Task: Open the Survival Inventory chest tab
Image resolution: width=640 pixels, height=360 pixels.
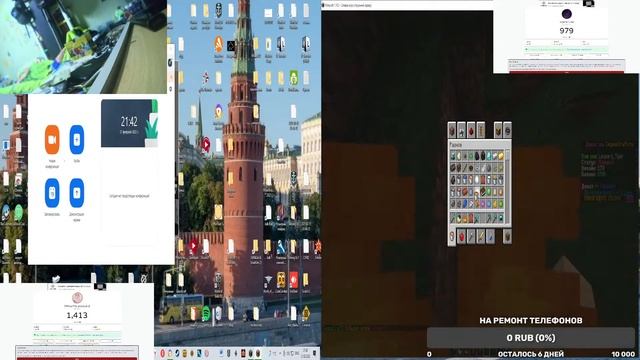Action: (507, 236)
